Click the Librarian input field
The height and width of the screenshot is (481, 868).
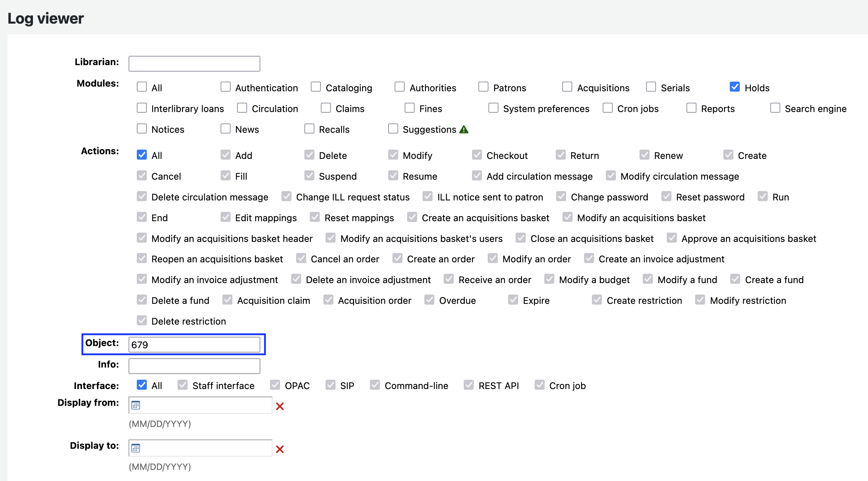(194, 64)
